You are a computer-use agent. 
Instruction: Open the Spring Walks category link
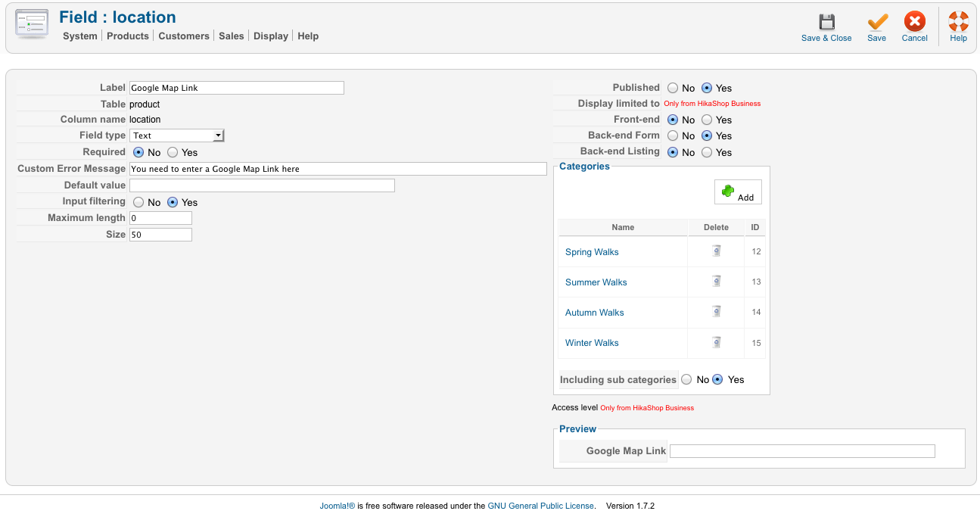(x=592, y=252)
